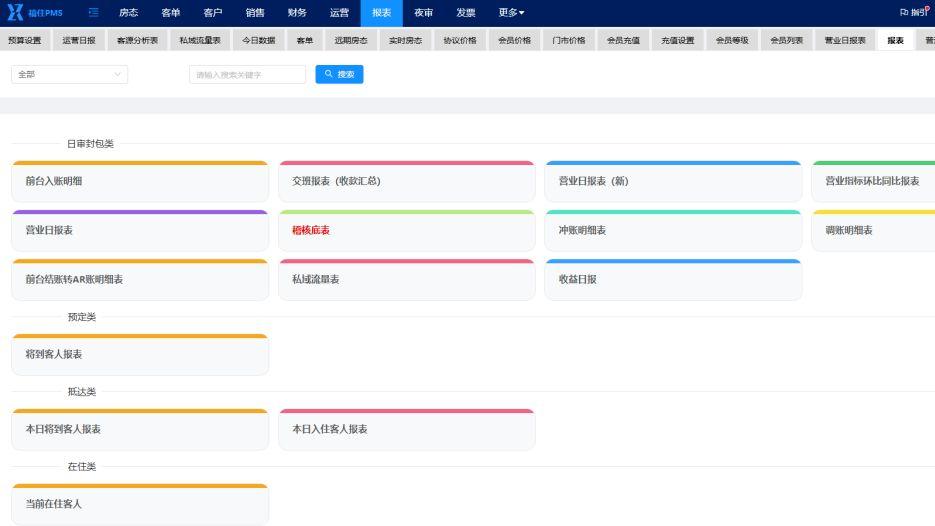The height and width of the screenshot is (526, 935).
Task: Switch to the 营业日报表 tab in tab strip
Action: click(845, 41)
